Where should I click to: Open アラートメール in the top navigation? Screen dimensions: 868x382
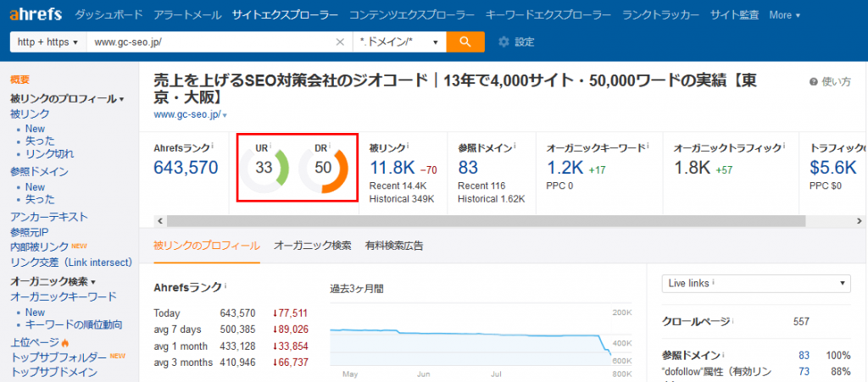(187, 15)
